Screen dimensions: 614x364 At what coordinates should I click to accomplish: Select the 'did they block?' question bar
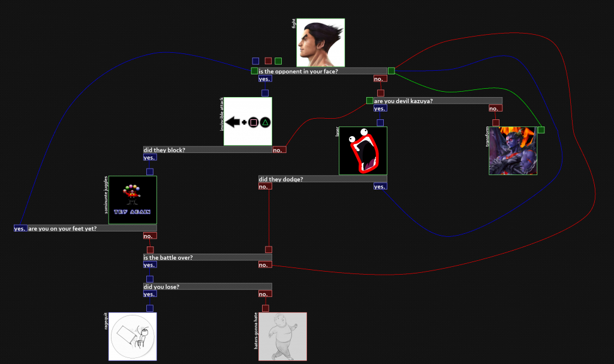pos(207,150)
